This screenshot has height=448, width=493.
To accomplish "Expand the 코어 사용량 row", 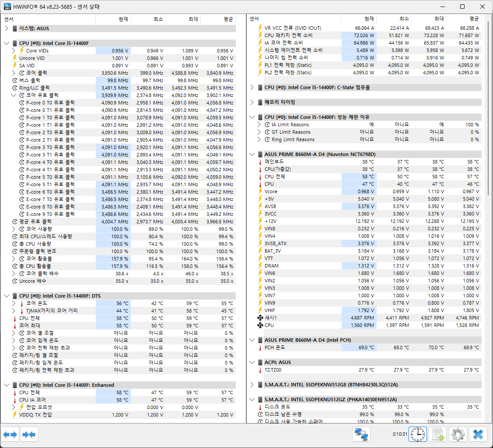I will point(14,229).
